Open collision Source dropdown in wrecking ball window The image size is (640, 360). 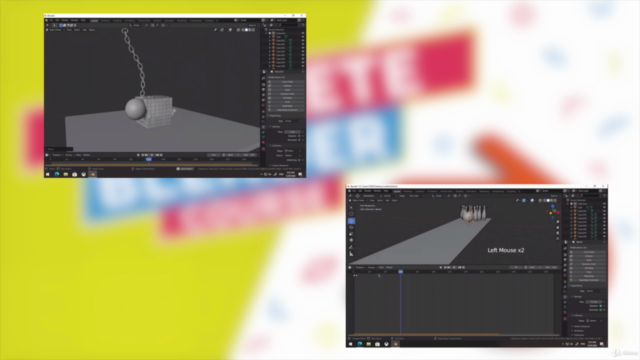coord(293,156)
